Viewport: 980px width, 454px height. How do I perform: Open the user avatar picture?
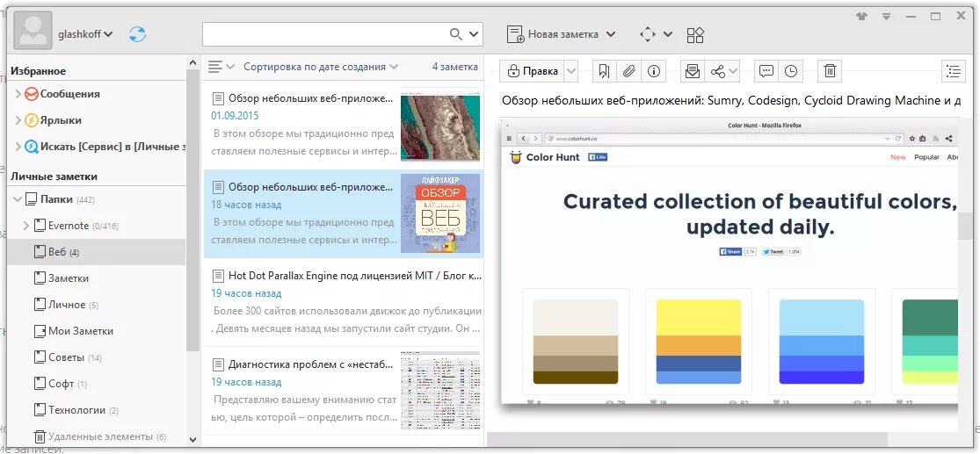(32, 30)
